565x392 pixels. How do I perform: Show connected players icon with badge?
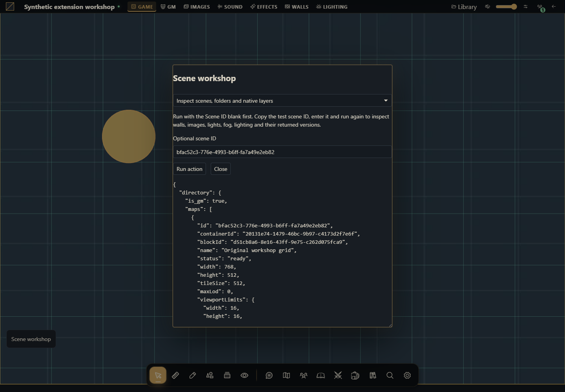541,7
